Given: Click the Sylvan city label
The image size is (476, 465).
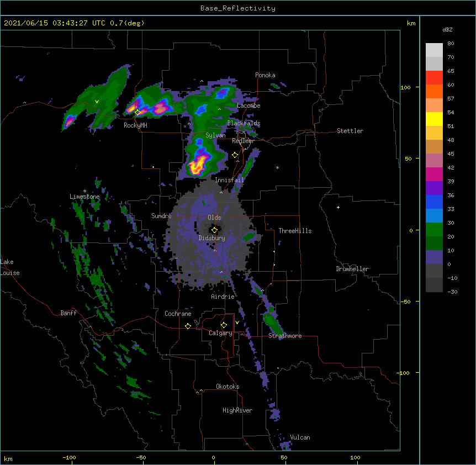Looking at the screenshot, I should pos(215,135).
